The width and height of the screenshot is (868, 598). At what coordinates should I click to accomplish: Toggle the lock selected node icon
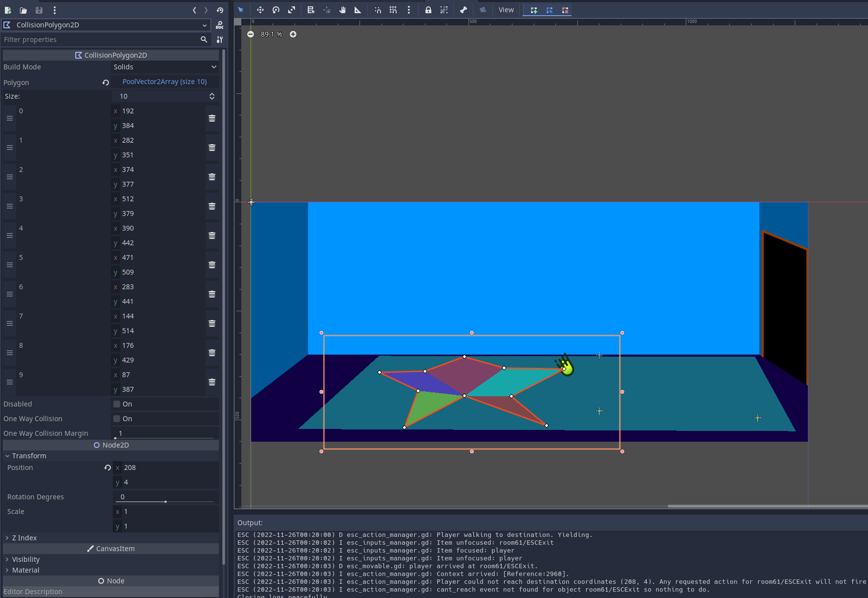428,10
